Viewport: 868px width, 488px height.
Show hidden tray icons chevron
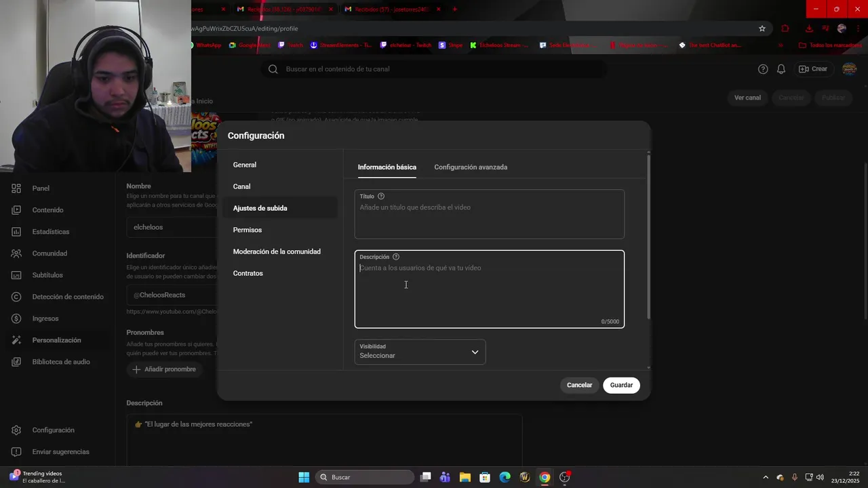(x=766, y=477)
